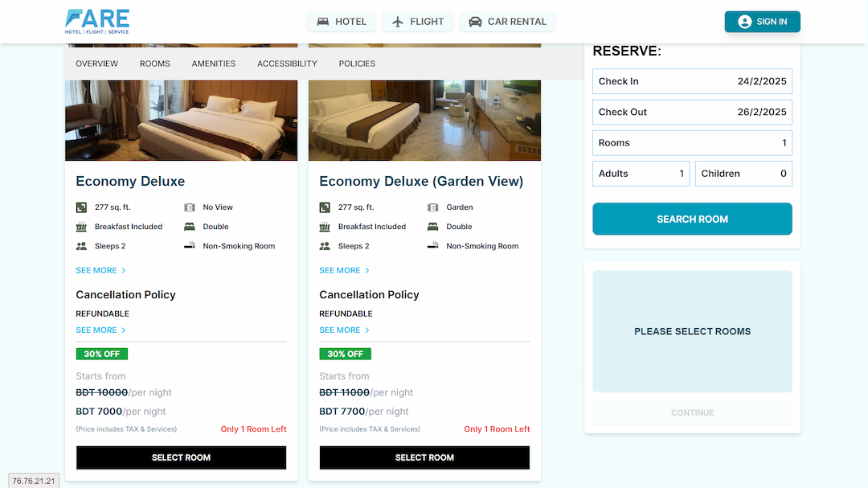Expand SEE MORE under Economy Deluxe cancellation policy
The image size is (868, 488).
[x=100, y=330]
